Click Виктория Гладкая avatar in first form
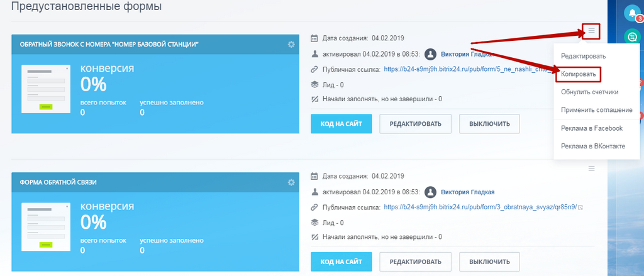644x276 pixels. 430,54
